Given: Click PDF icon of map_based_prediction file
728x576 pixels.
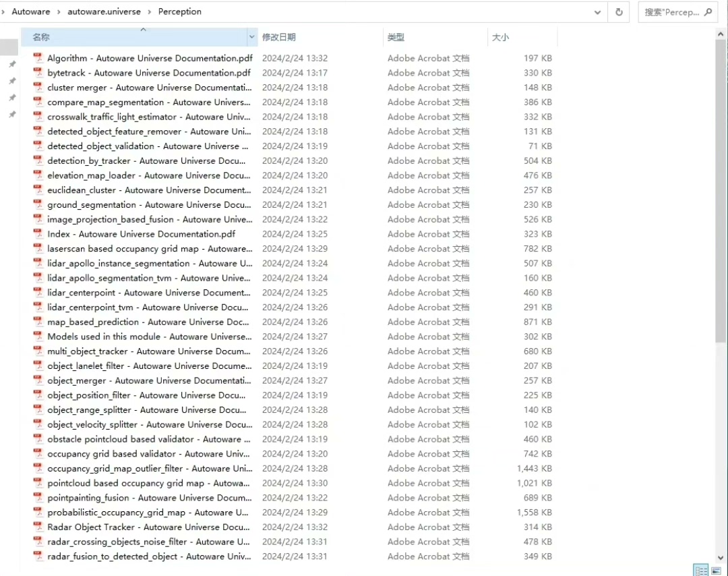Looking at the screenshot, I should pos(38,322).
